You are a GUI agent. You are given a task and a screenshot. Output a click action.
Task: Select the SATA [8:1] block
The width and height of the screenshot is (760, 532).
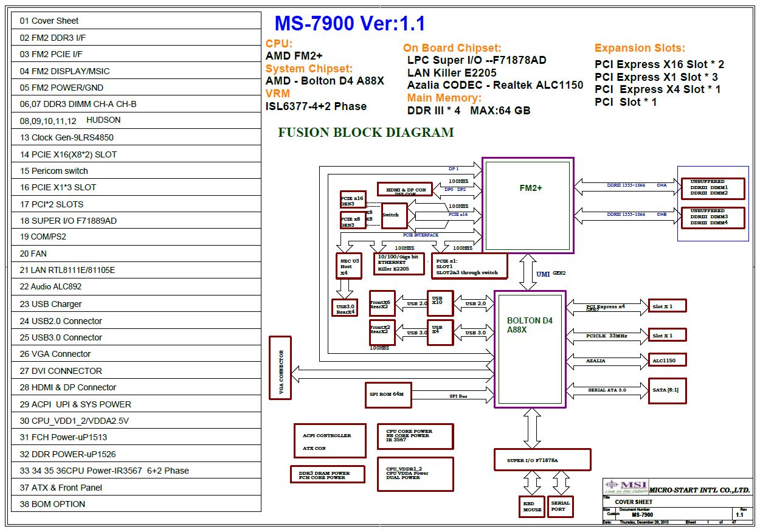(x=667, y=390)
